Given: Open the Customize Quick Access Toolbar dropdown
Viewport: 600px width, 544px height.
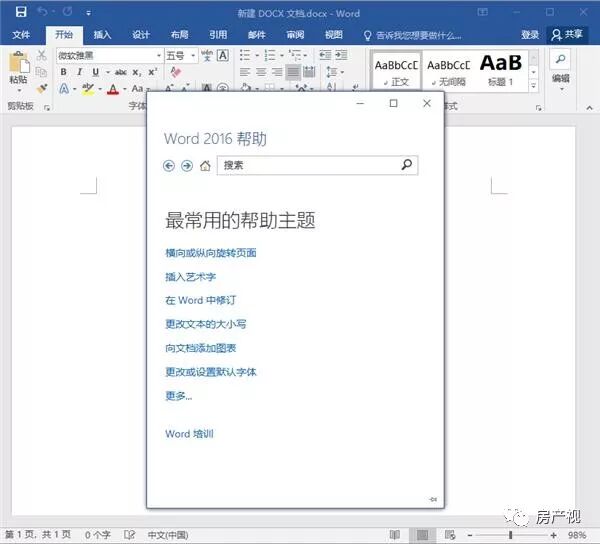Looking at the screenshot, I should (x=88, y=13).
